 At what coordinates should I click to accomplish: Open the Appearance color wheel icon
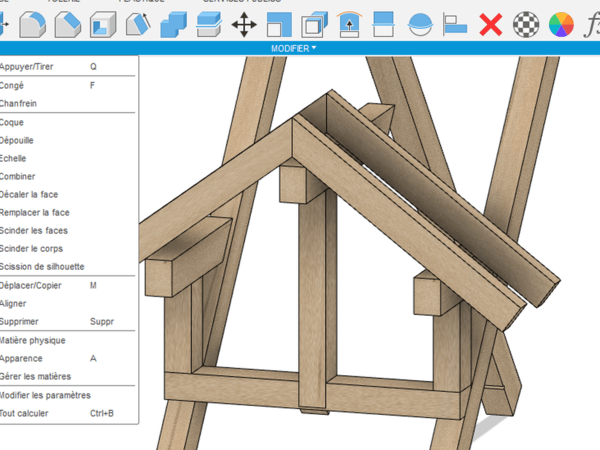click(562, 24)
